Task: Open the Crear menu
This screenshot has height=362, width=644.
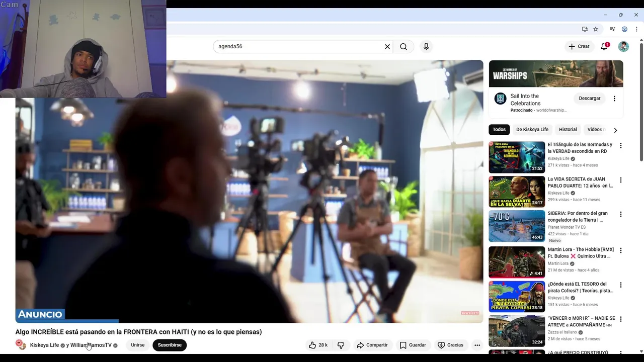Action: coord(579,46)
